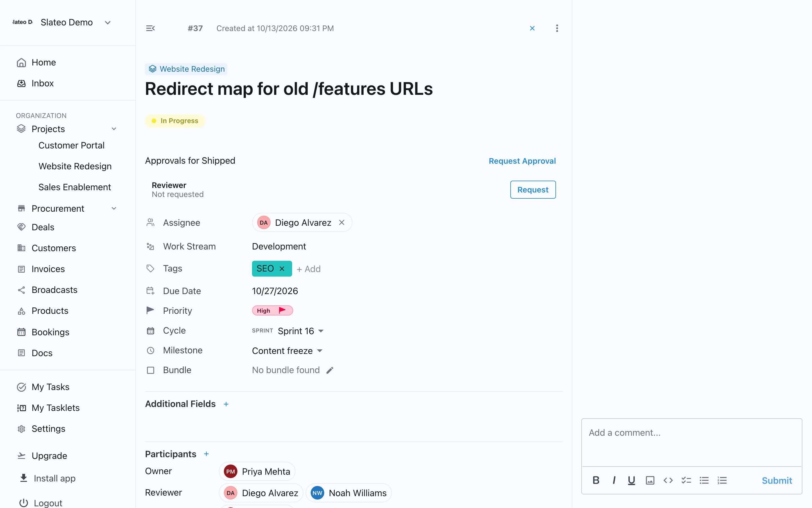Open the Settings page
This screenshot has width=812, height=508.
click(48, 428)
